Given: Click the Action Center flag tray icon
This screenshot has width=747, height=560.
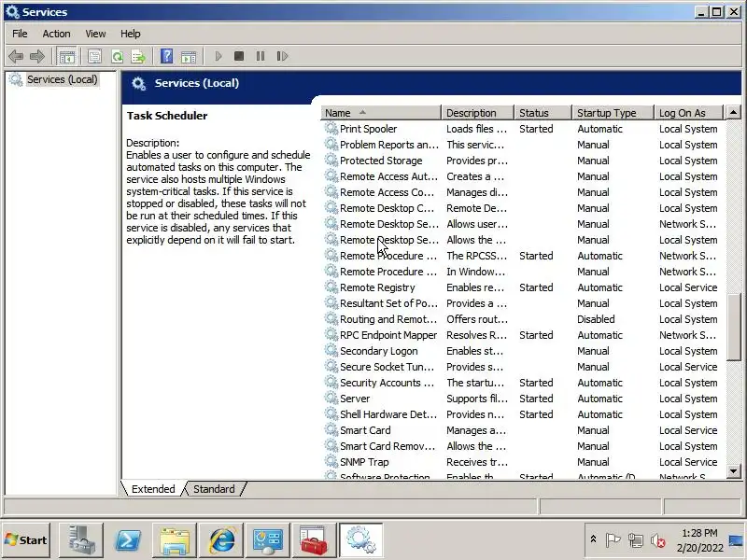Looking at the screenshot, I should 613,540.
